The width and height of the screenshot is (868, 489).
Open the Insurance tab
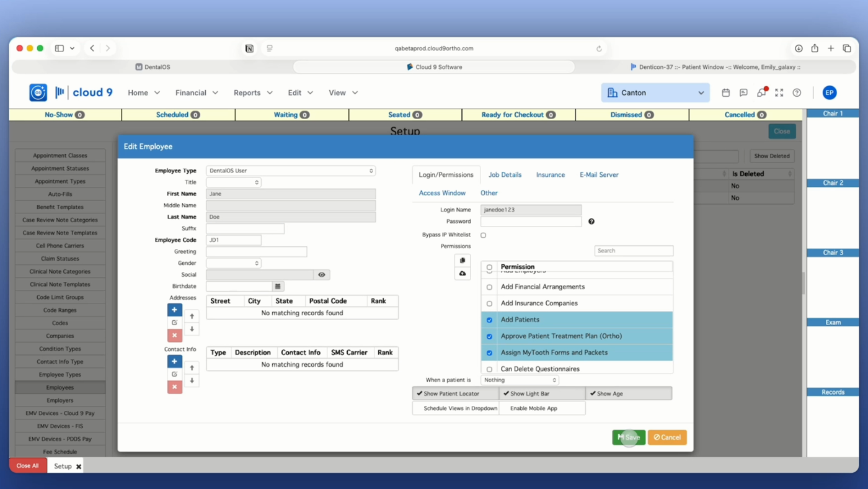[551, 175]
